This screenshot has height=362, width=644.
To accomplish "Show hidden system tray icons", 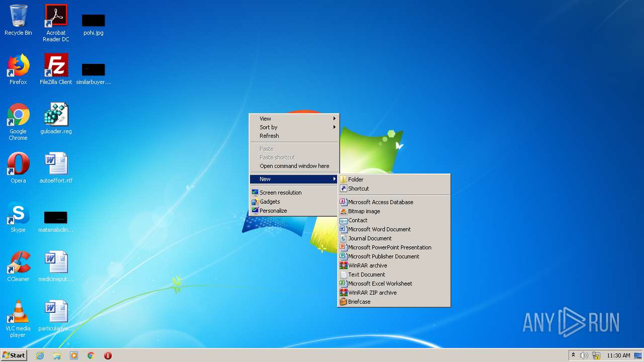I will click(573, 355).
